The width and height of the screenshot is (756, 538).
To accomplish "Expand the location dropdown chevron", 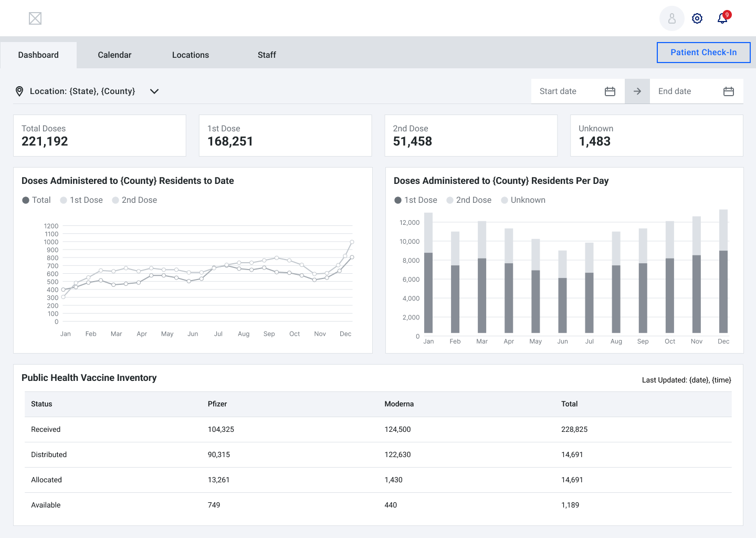I will point(154,91).
